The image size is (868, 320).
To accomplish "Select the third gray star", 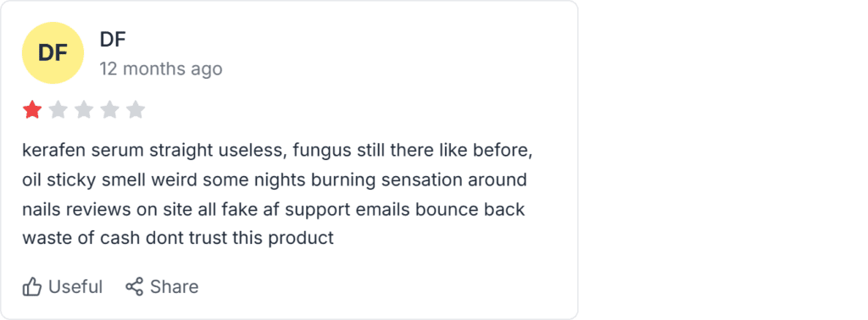I will pos(84,110).
